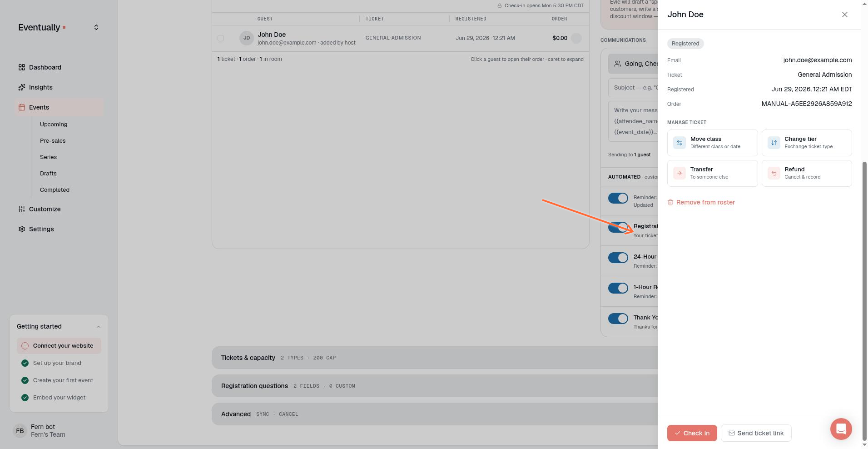The image size is (868, 449).
Task: Click the trash icon by Remove from roster
Action: point(670,202)
